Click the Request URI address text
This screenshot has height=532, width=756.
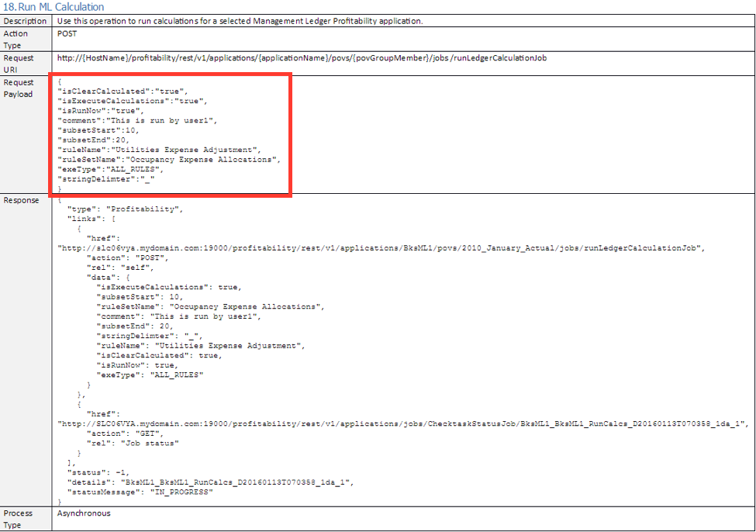306,58
